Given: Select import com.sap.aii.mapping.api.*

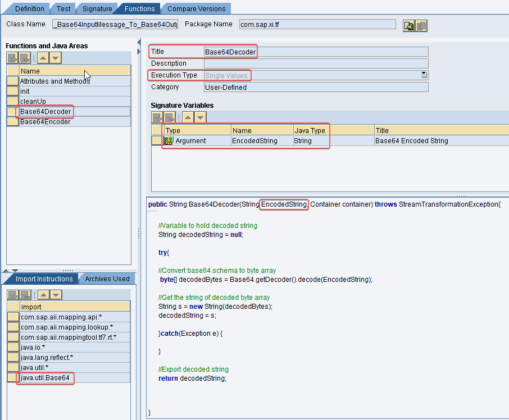Looking at the screenshot, I should (x=75, y=317).
